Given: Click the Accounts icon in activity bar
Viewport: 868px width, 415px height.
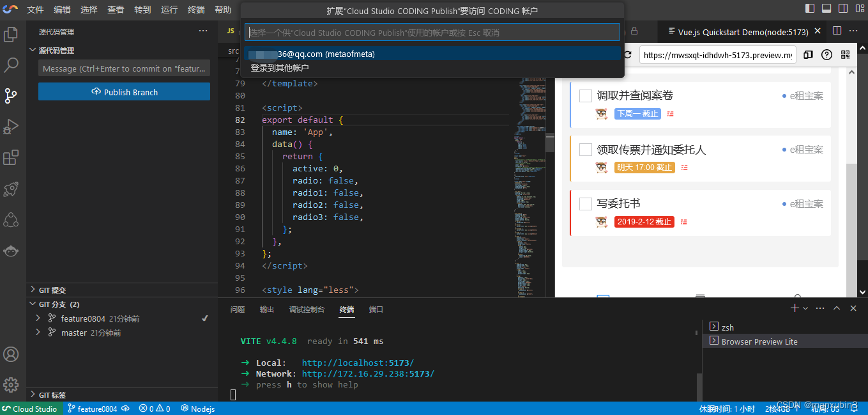Looking at the screenshot, I should tap(11, 354).
